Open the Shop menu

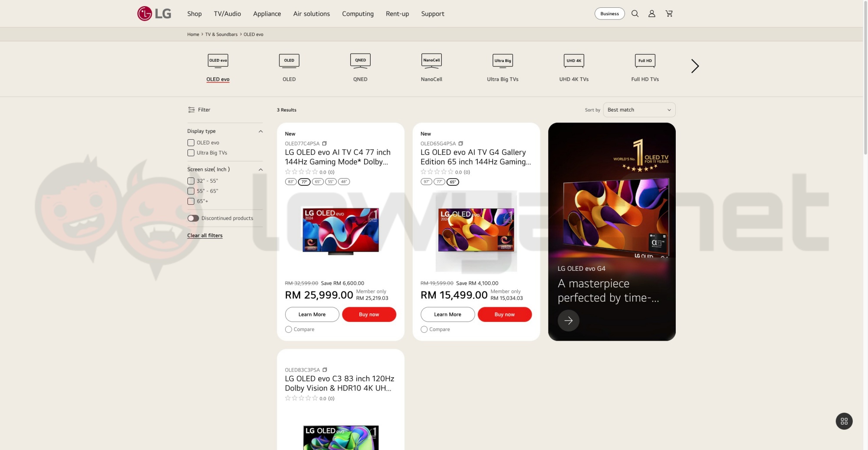click(x=194, y=13)
